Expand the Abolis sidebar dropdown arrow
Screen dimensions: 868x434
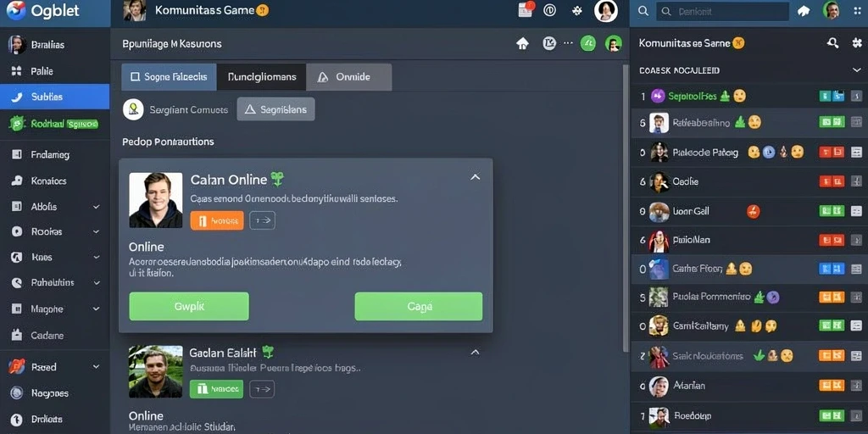point(97,207)
